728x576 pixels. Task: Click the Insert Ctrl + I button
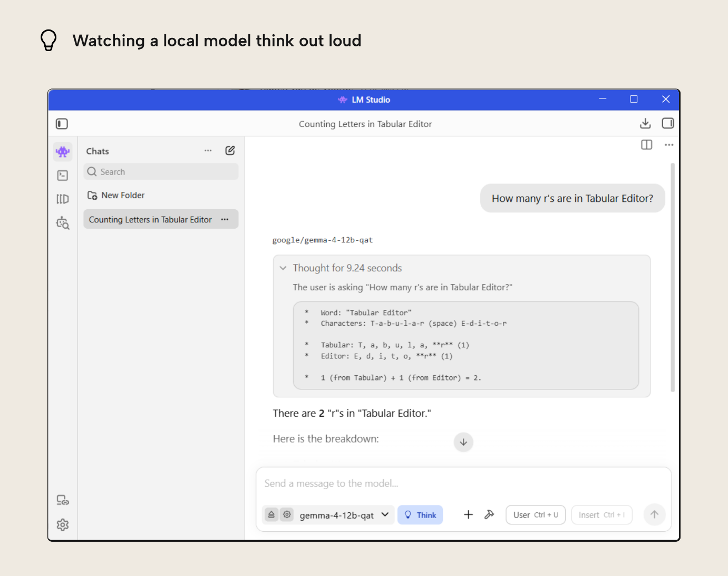pos(601,515)
